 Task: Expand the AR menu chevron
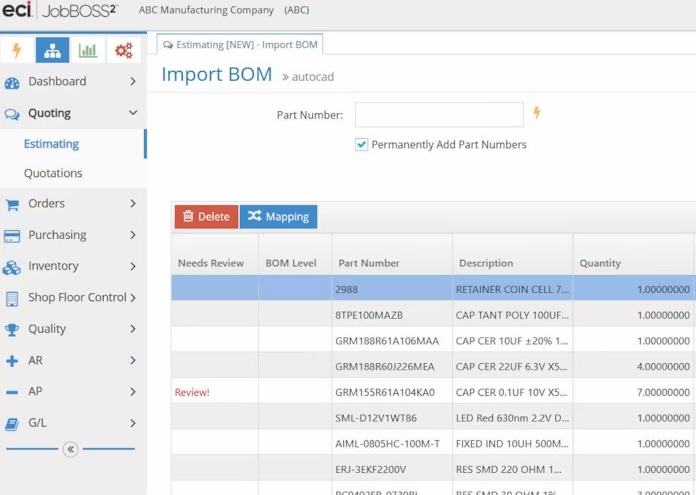coord(133,360)
